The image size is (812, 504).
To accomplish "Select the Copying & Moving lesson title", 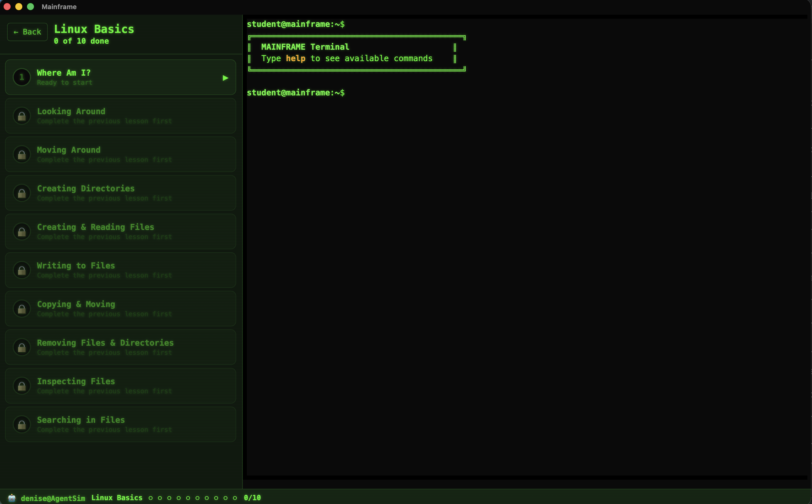I will coord(76,304).
